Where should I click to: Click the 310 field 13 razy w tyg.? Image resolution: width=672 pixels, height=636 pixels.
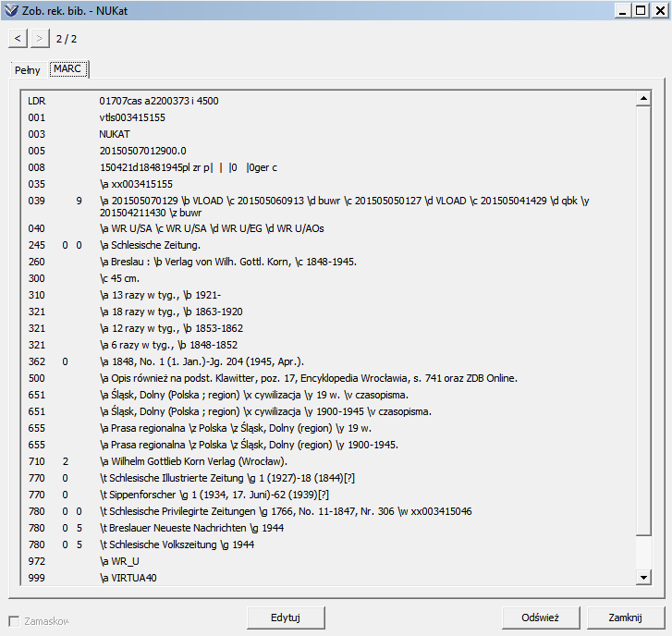[160, 296]
